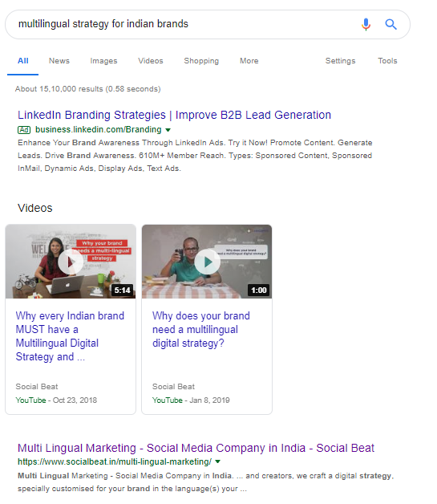Click the blue search magnifier icon
Viewport: 437px width, 504px height.
(x=390, y=24)
